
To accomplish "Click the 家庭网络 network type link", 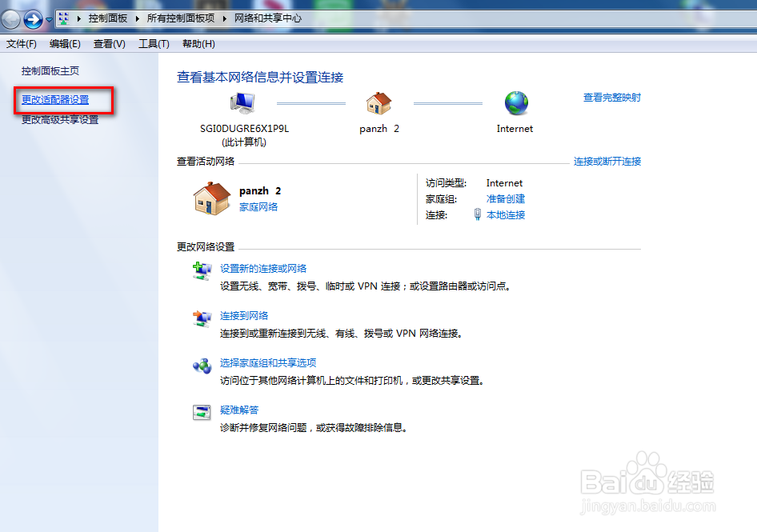I will pyautogui.click(x=258, y=206).
